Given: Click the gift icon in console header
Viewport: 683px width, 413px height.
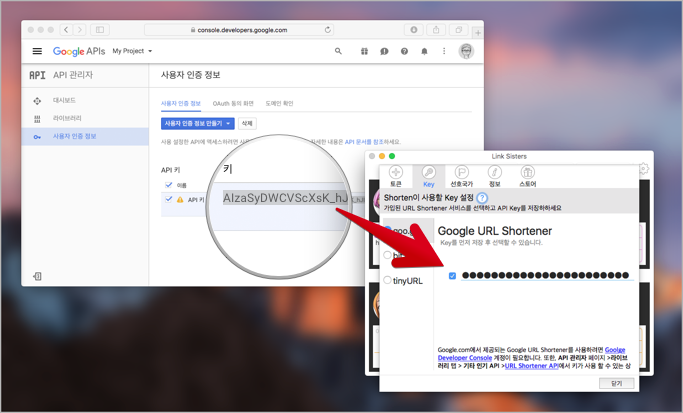Looking at the screenshot, I should pyautogui.click(x=364, y=51).
